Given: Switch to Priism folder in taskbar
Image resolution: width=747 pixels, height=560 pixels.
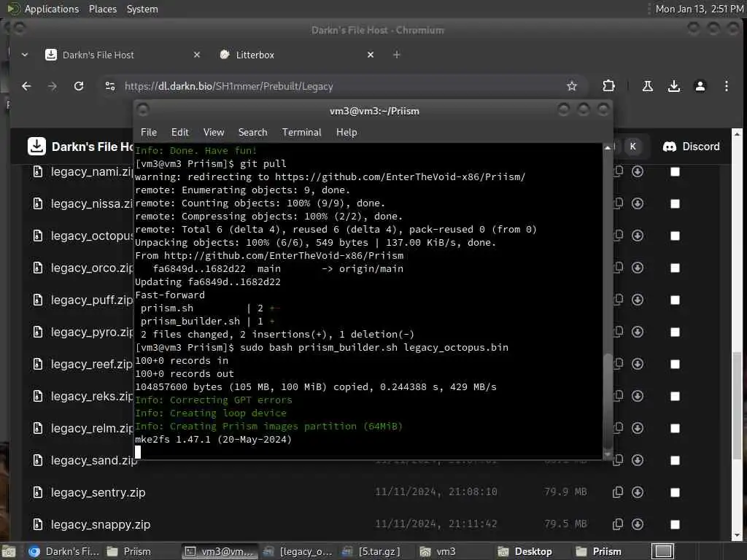Looking at the screenshot, I should 129,551.
